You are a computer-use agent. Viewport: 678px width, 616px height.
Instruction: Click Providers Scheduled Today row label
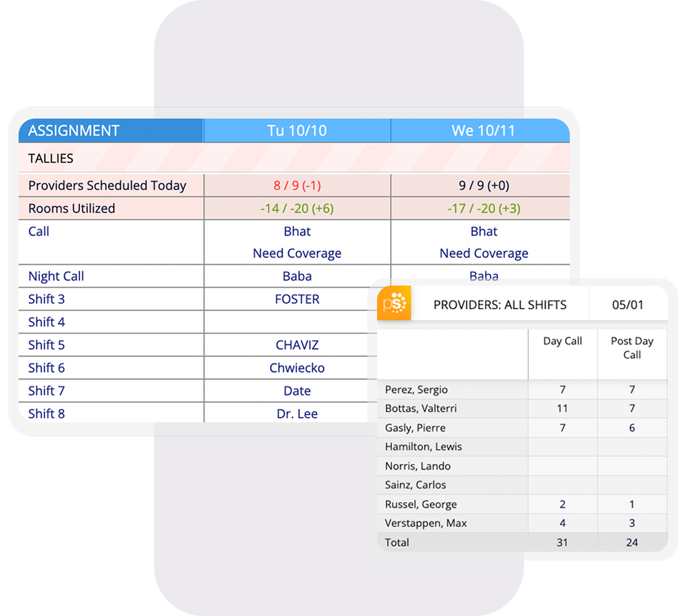click(107, 185)
